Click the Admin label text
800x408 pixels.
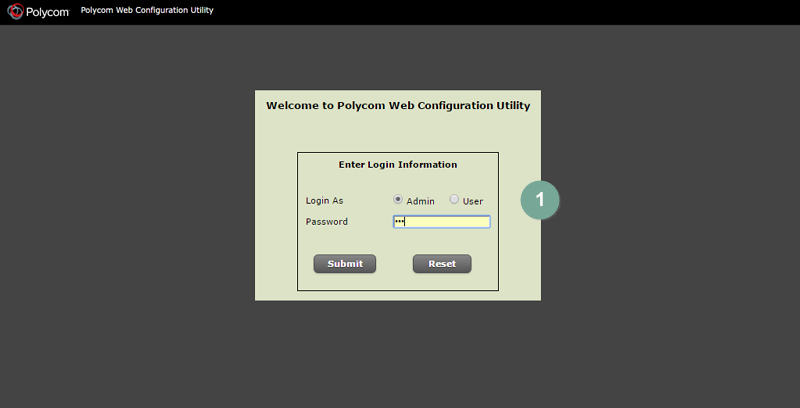point(420,201)
